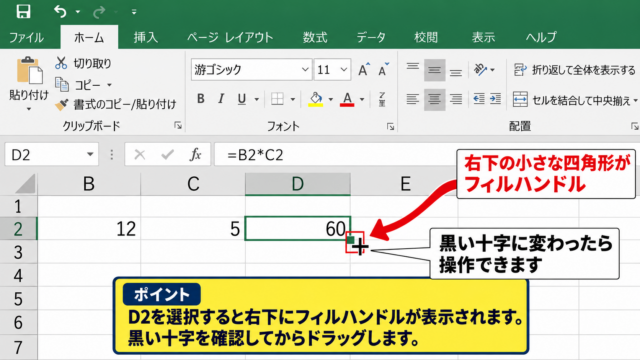Activate 書式のコピー/貼り付け format painter
Screen dimensions: 640x360
[x=116, y=104]
